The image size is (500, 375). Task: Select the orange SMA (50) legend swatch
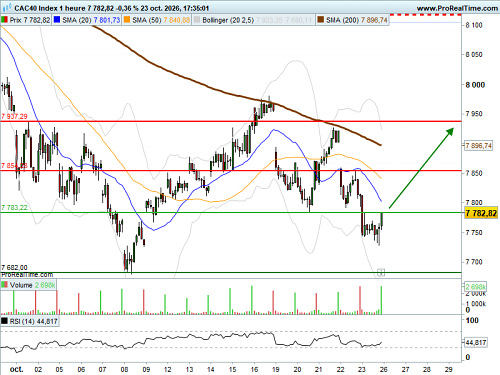[127, 20]
